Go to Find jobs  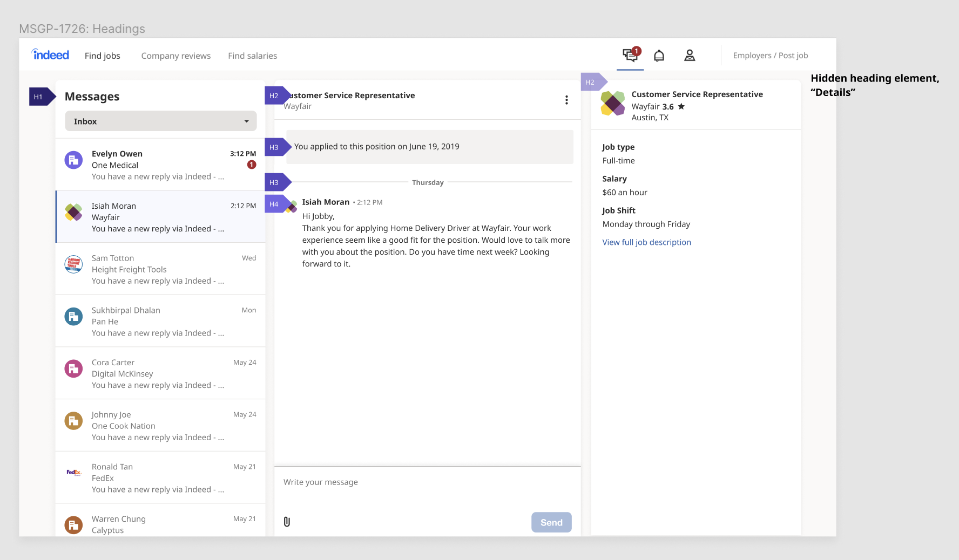click(103, 56)
